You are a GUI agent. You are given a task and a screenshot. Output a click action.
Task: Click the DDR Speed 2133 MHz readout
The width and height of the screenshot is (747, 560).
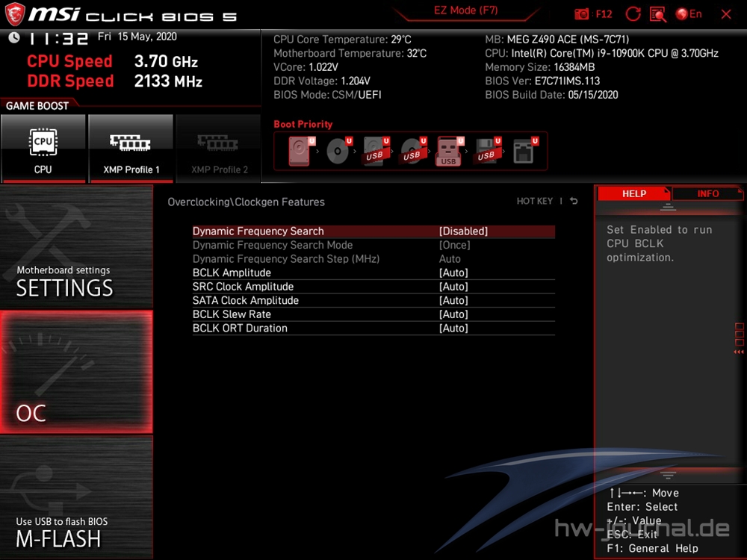click(115, 81)
